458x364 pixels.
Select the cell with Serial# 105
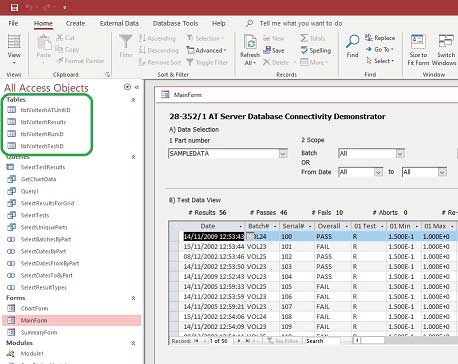[297, 287]
